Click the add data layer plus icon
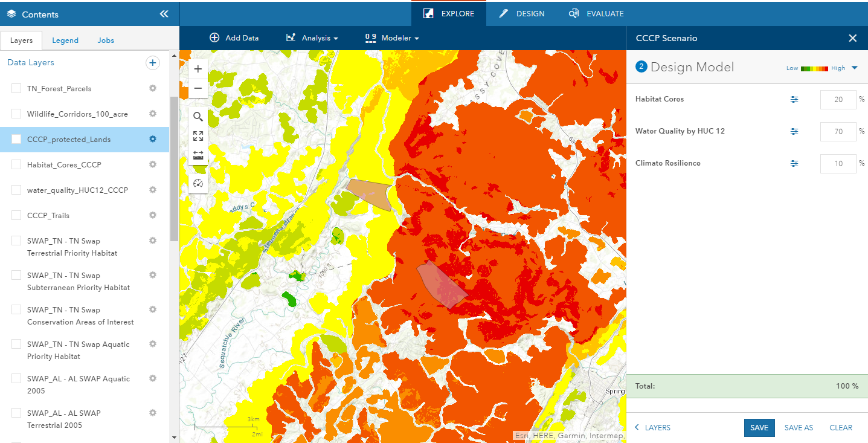The height and width of the screenshot is (443, 868). [153, 63]
